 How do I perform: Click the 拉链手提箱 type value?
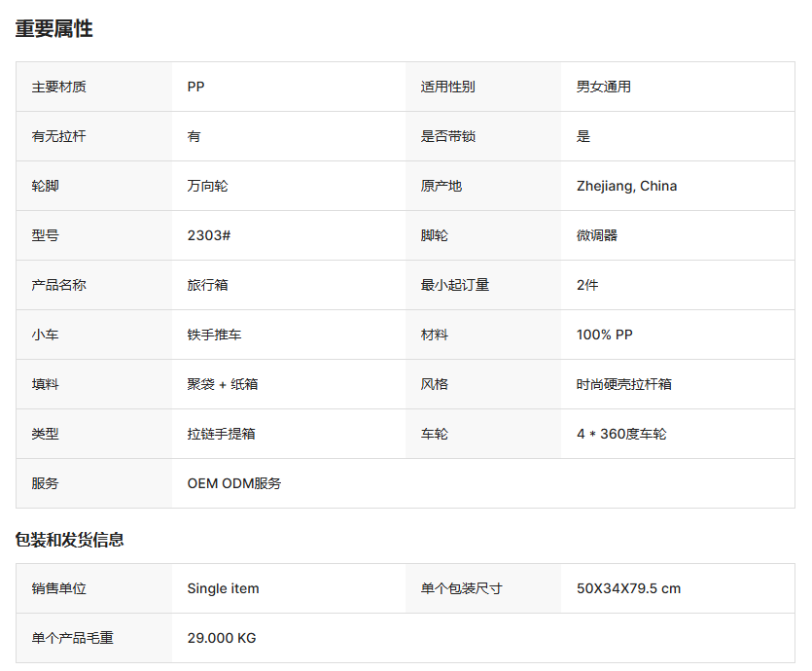(221, 434)
